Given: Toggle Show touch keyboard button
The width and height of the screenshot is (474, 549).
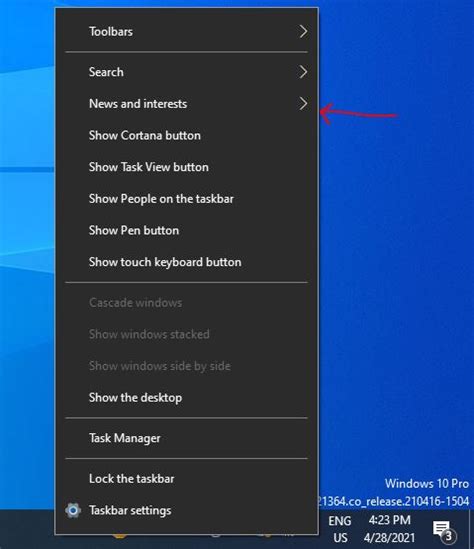Looking at the screenshot, I should pyautogui.click(x=186, y=262).
